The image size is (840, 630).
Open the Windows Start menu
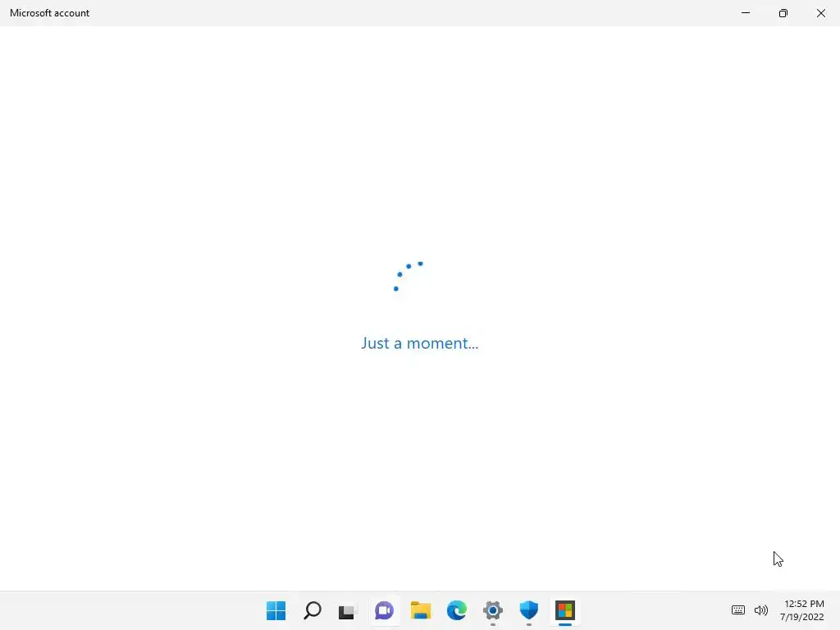pyautogui.click(x=276, y=610)
